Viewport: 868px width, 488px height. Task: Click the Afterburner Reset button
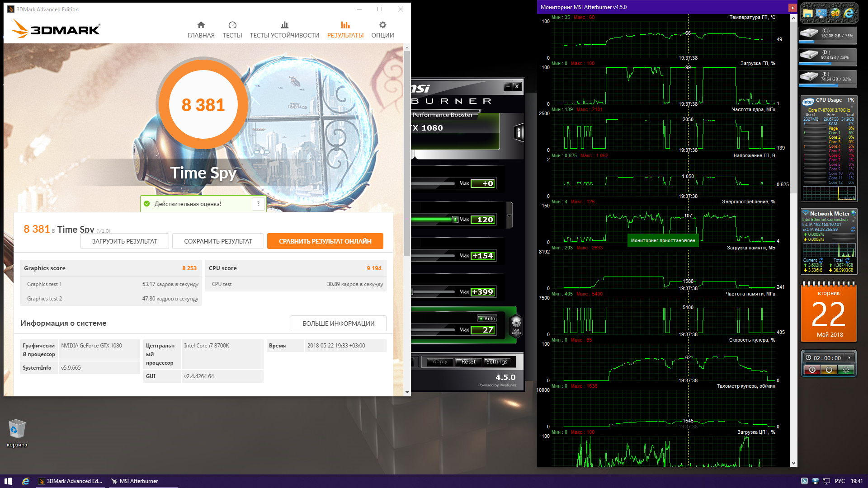[x=468, y=362]
